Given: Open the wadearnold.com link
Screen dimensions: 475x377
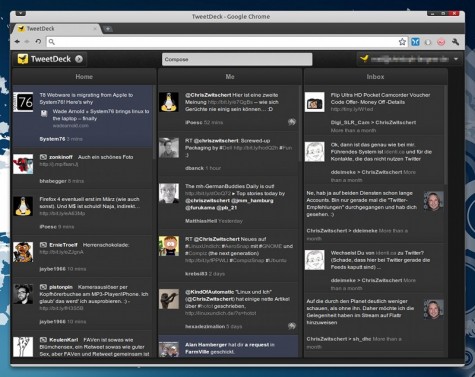Looking at the screenshot, I should click(x=70, y=126).
